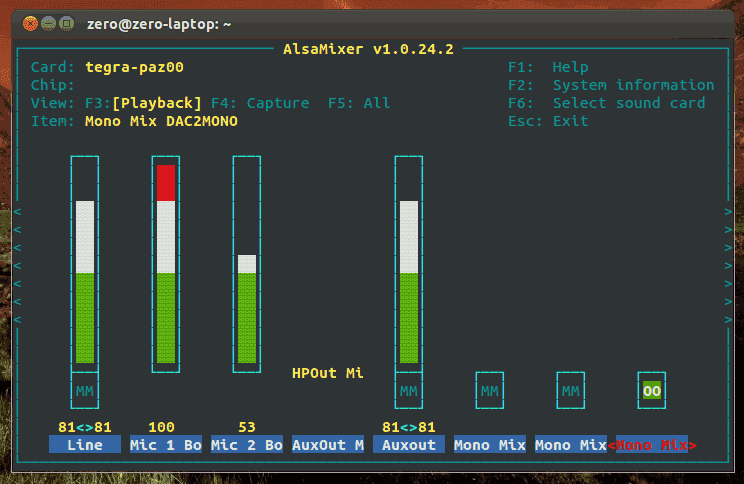Toggle the green OO switch of selected Mono Mix
The image size is (744, 484).
(x=651, y=391)
